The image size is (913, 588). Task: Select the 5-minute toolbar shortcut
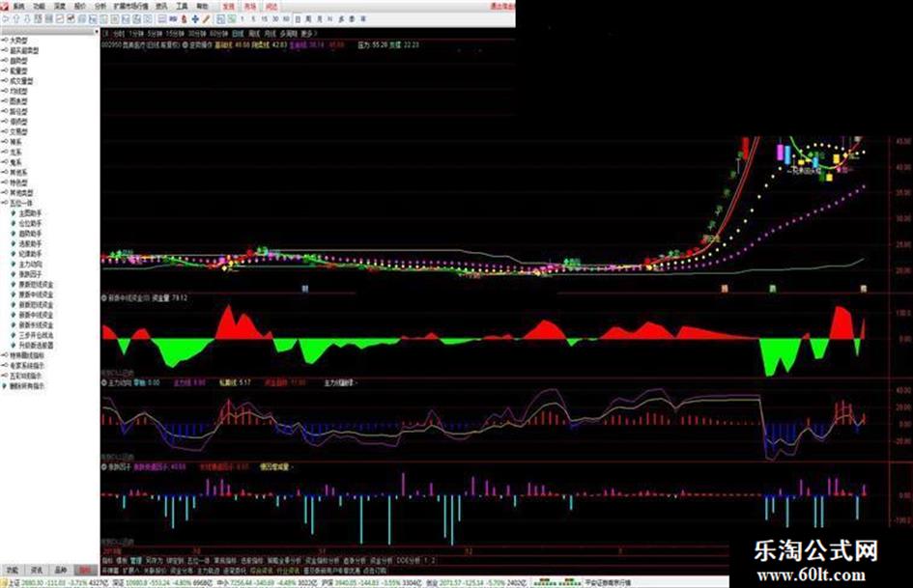tap(253, 19)
